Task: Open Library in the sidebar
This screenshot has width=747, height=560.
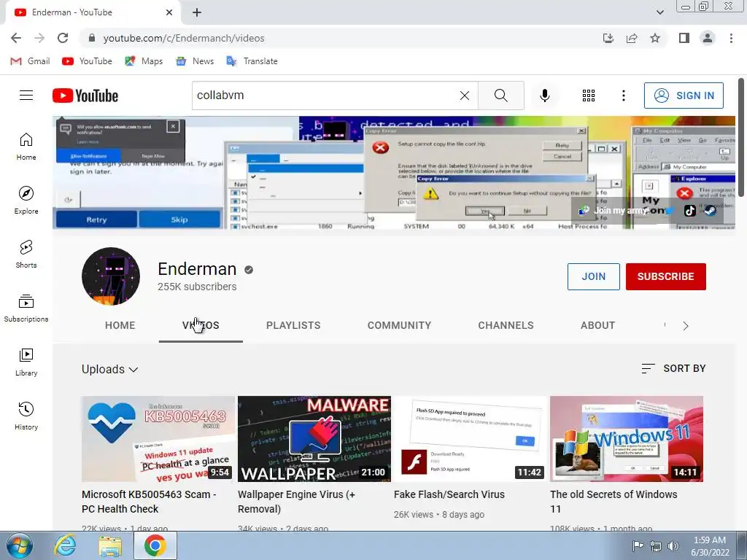Action: tap(26, 362)
